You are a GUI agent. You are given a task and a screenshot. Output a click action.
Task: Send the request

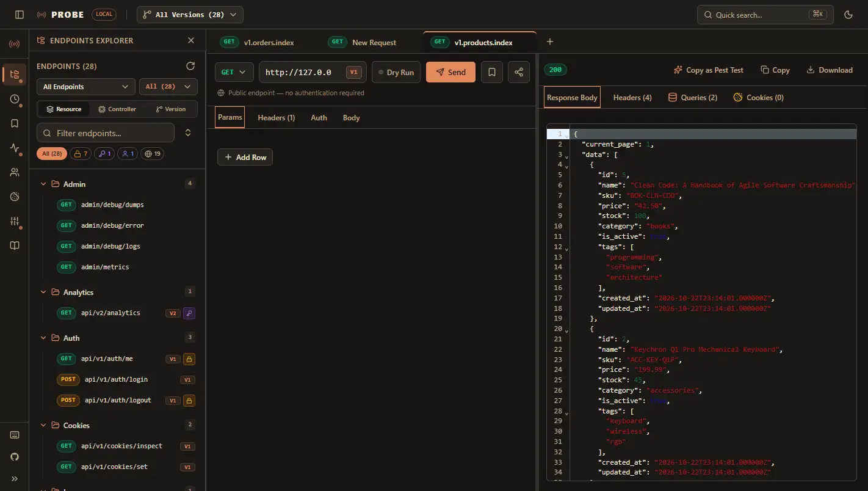pos(450,72)
